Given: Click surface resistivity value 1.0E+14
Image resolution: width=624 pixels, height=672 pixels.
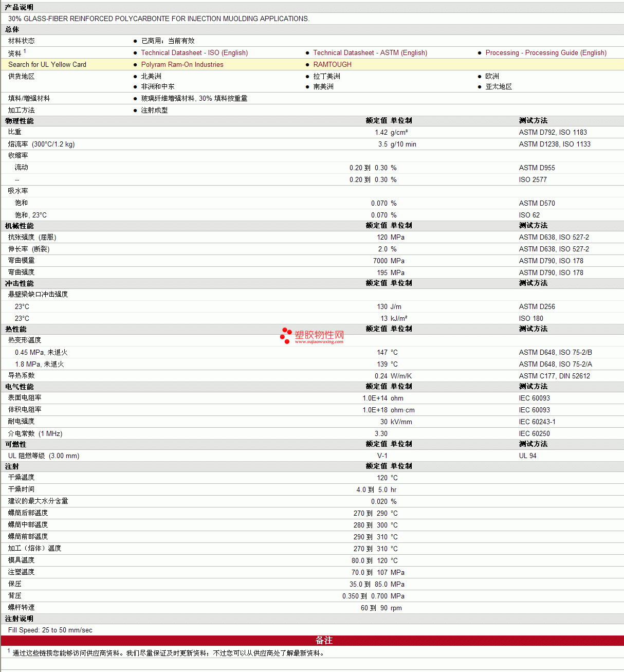Looking at the screenshot, I should 375,398.
